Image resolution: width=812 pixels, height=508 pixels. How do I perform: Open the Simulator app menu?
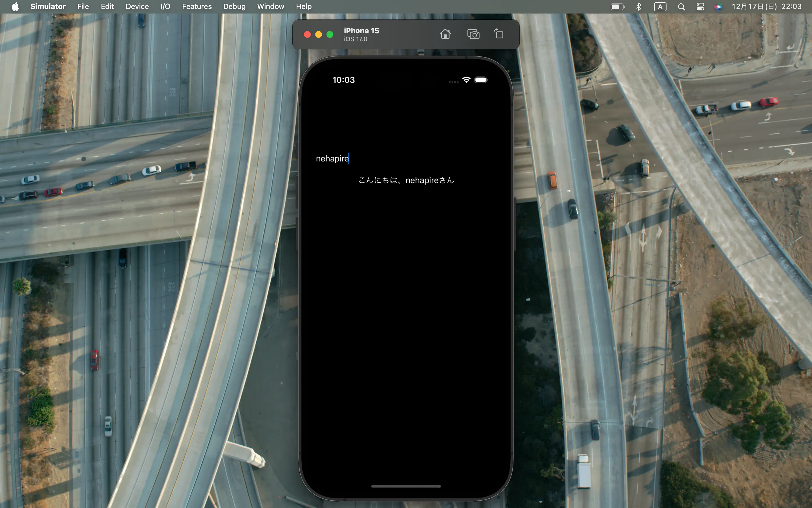48,6
